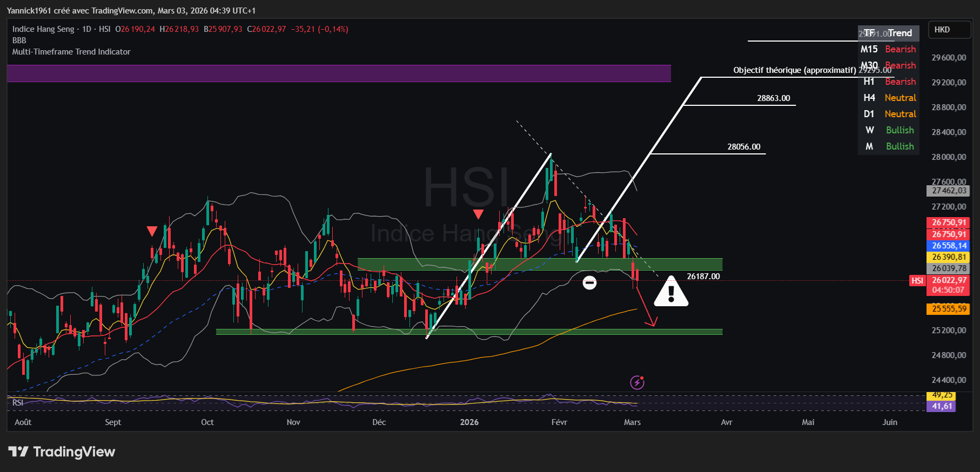The image size is (980, 472).
Task: Click the blue 26 558,14 price tag
Action: pos(948,246)
